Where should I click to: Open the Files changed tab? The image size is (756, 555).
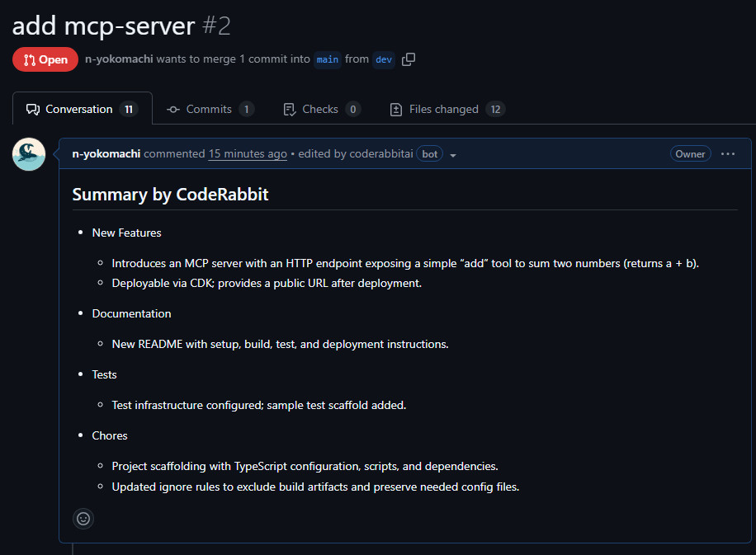pyautogui.click(x=447, y=110)
